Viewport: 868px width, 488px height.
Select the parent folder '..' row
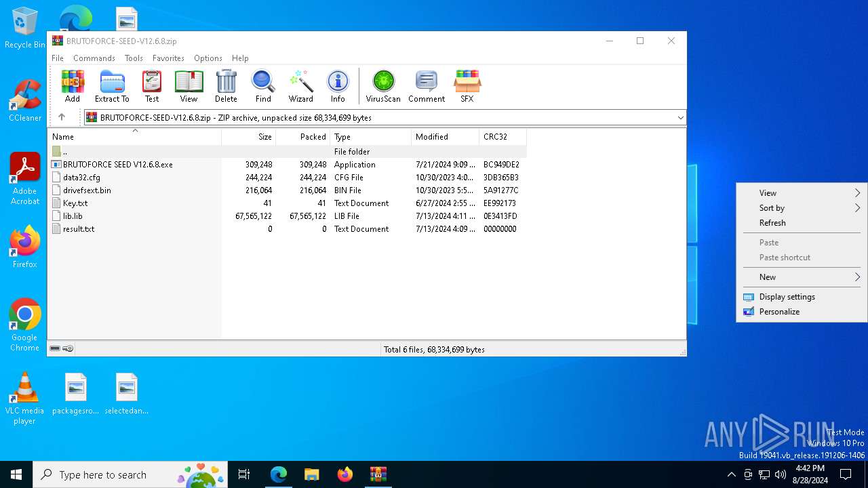point(288,152)
